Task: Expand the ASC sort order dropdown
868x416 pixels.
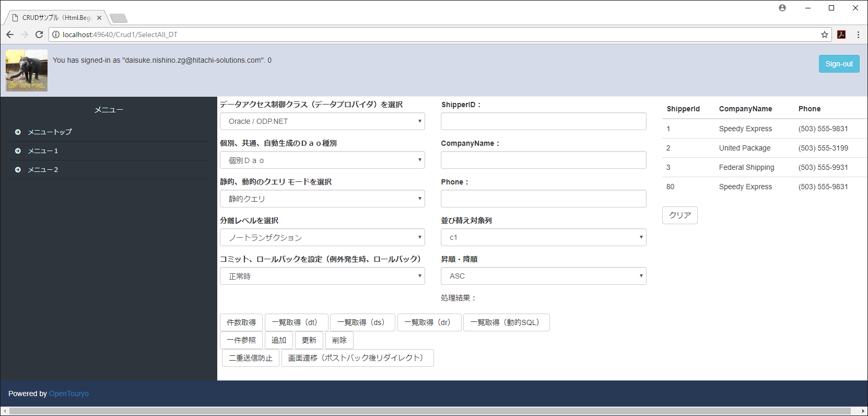Action: pos(543,276)
